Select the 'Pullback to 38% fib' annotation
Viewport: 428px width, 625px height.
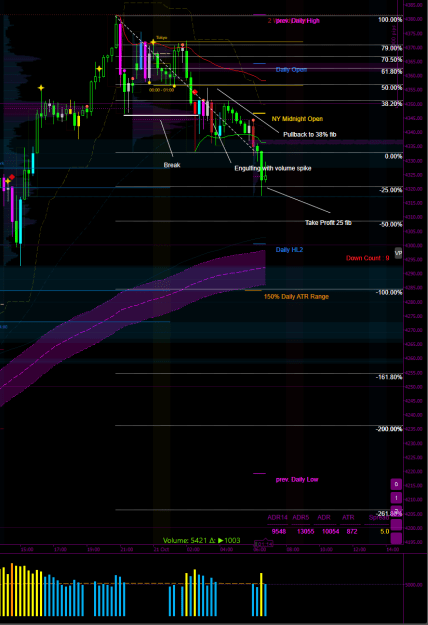pyautogui.click(x=310, y=134)
